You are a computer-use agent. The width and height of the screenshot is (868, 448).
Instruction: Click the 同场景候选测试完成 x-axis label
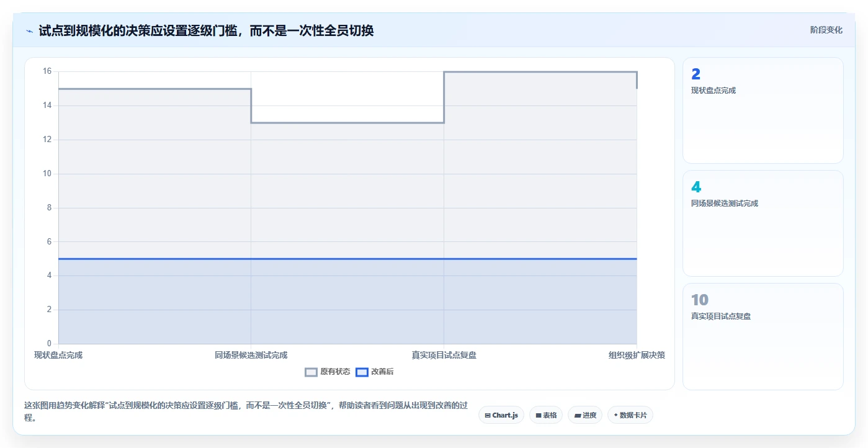251,355
